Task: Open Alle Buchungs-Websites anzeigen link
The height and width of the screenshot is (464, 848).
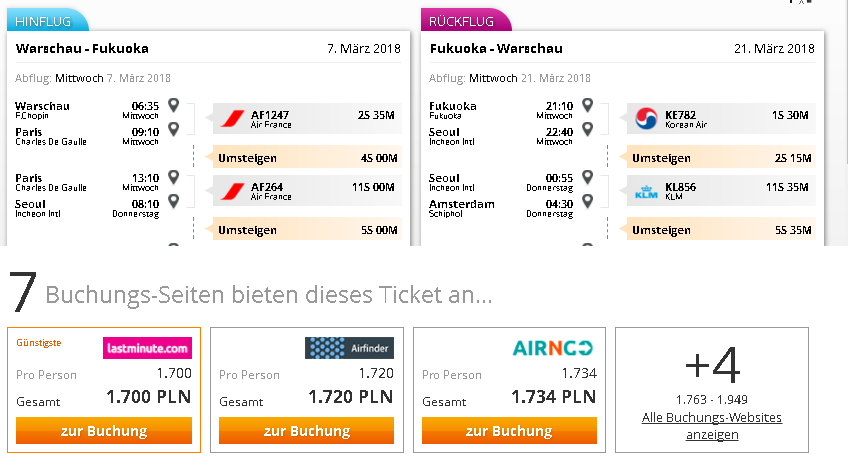Action: (712, 426)
